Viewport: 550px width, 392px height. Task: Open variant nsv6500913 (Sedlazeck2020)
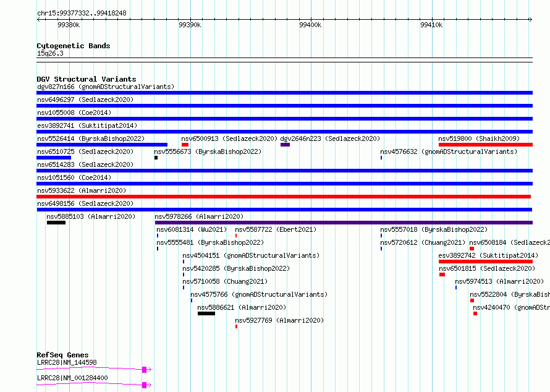point(229,138)
